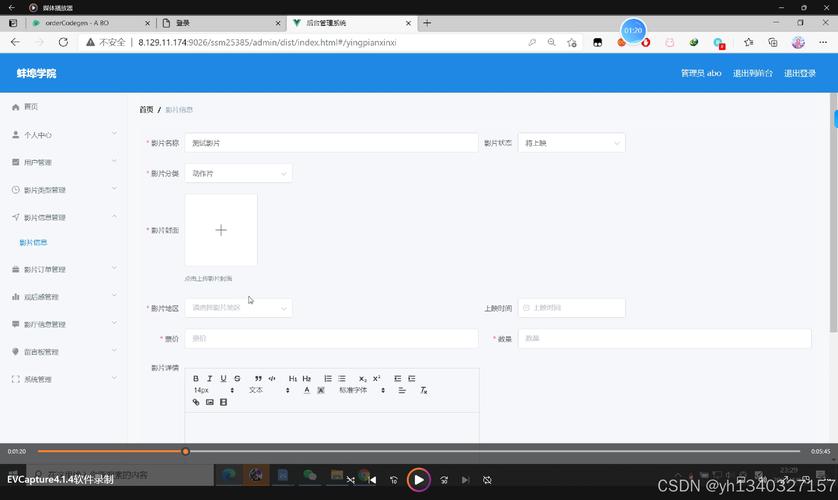This screenshot has width=838, height=500.
Task: Expand the 留言板管理 sidebar menu
Action: (x=64, y=352)
